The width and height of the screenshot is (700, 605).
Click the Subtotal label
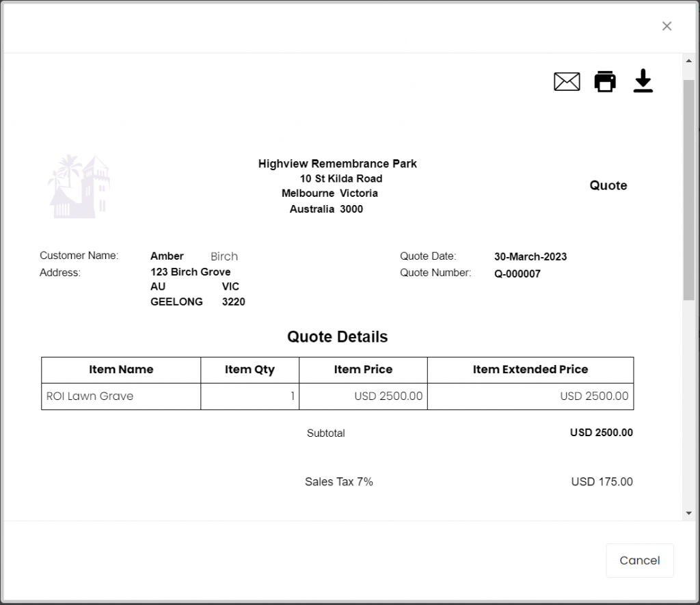point(326,433)
